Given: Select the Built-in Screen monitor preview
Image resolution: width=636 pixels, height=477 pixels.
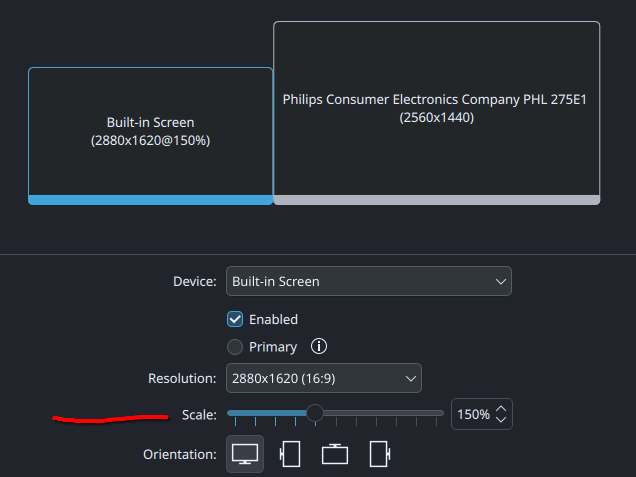Looking at the screenshot, I should 150,136.
